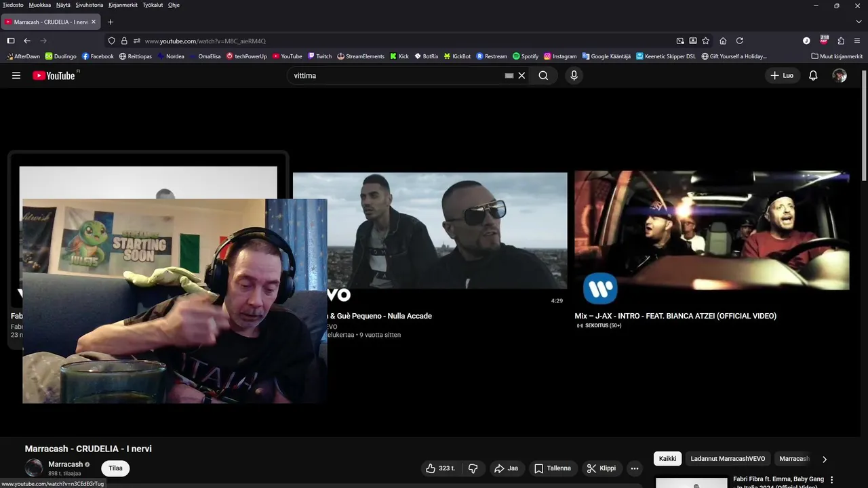
Task: Open Ohje menu
Action: click(x=174, y=5)
